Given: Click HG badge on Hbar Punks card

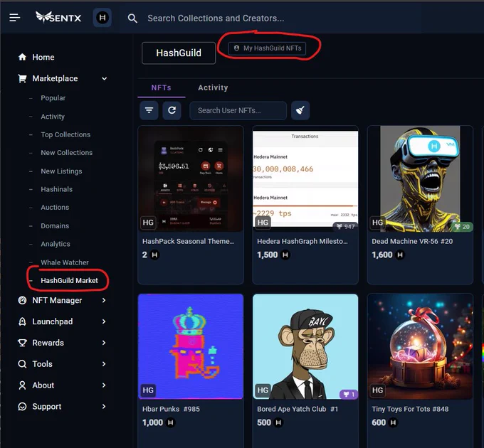Looking at the screenshot, I should point(148,390).
